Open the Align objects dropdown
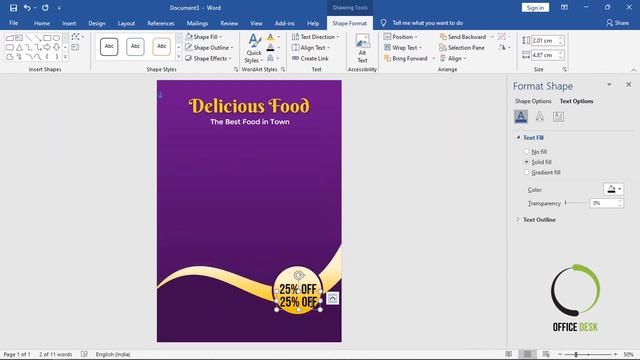Image resolution: width=640 pixels, height=360 pixels. [453, 58]
